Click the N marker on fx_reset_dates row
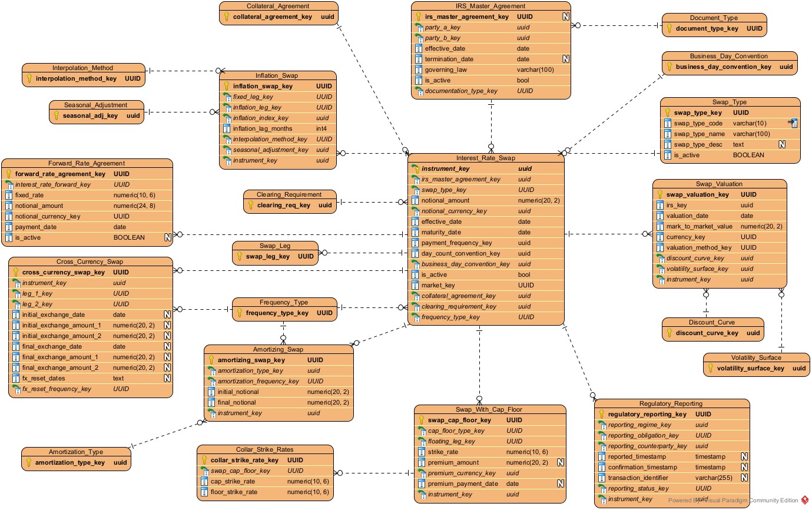This screenshot has width=812, height=510. 167,379
